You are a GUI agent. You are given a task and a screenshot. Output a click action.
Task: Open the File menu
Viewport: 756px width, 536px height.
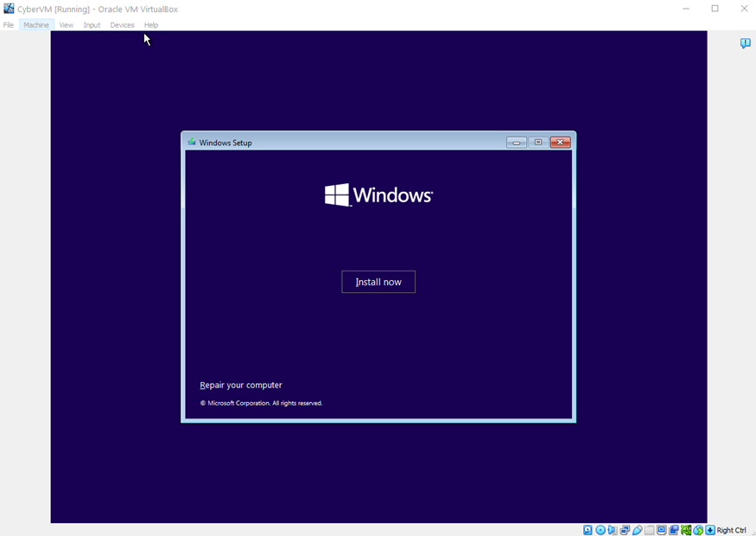click(9, 25)
